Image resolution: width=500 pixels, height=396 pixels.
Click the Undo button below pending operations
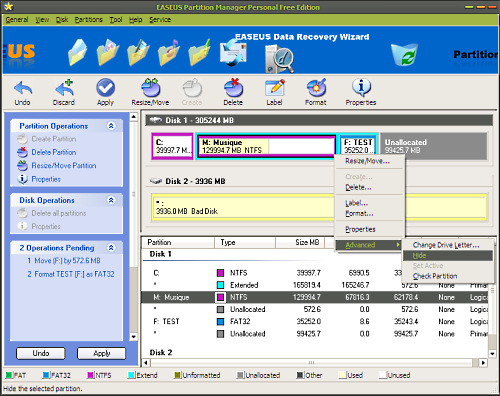point(41,353)
